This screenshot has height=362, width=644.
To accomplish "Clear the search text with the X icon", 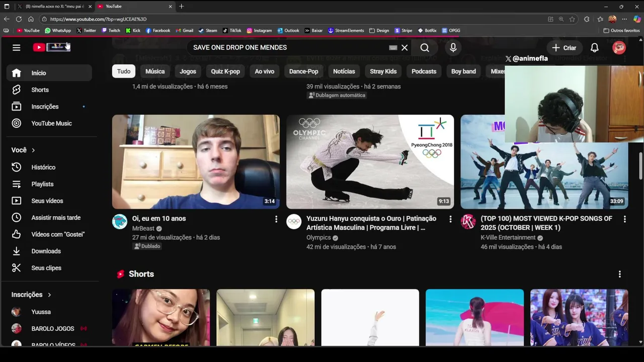I will click(x=405, y=48).
